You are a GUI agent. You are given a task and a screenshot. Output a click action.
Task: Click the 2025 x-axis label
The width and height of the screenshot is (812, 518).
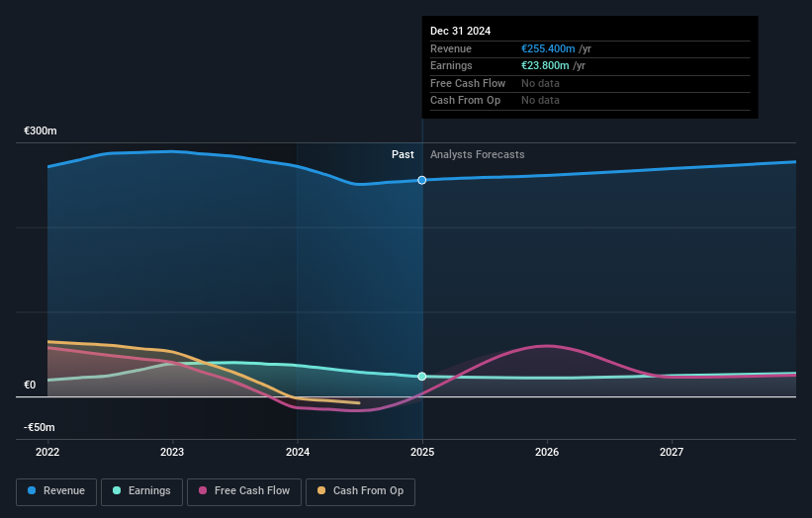(x=422, y=452)
